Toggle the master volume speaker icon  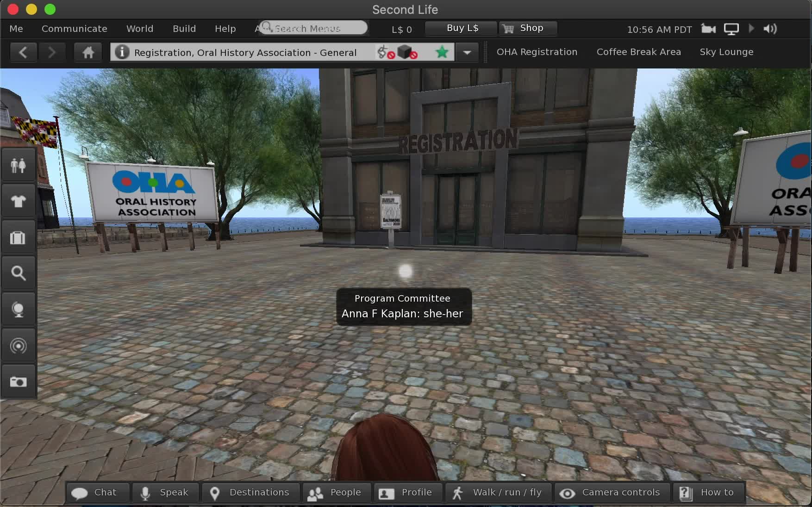[x=770, y=29]
